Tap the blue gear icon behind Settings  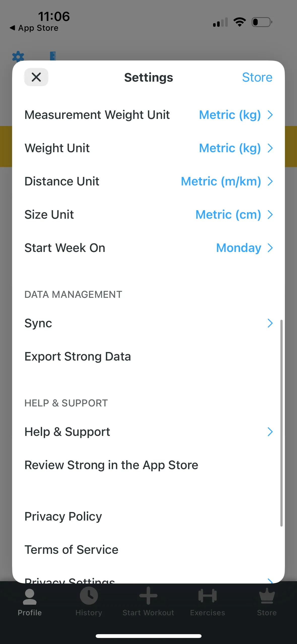pos(18,56)
